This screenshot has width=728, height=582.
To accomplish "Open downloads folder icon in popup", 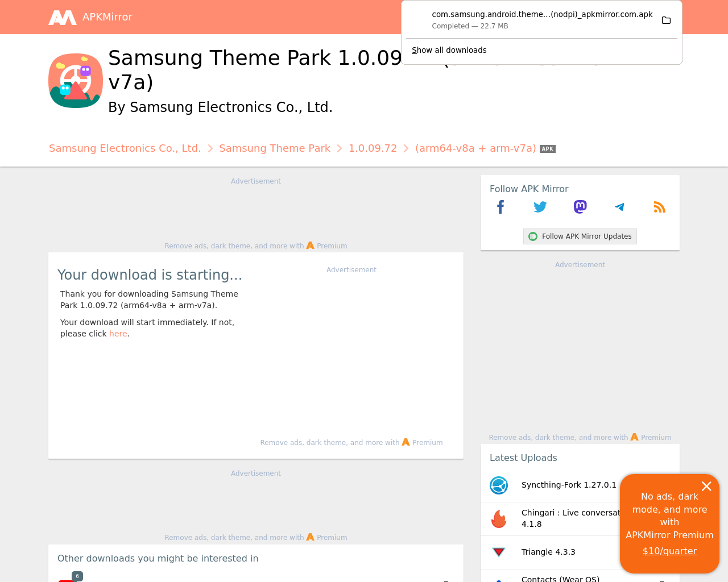I will 666,20.
